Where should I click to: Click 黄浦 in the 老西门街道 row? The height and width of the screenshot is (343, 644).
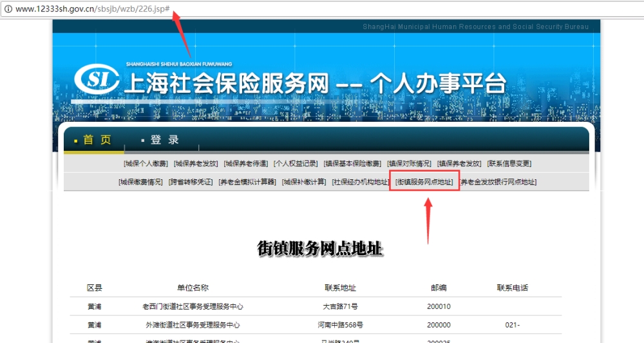tap(95, 306)
